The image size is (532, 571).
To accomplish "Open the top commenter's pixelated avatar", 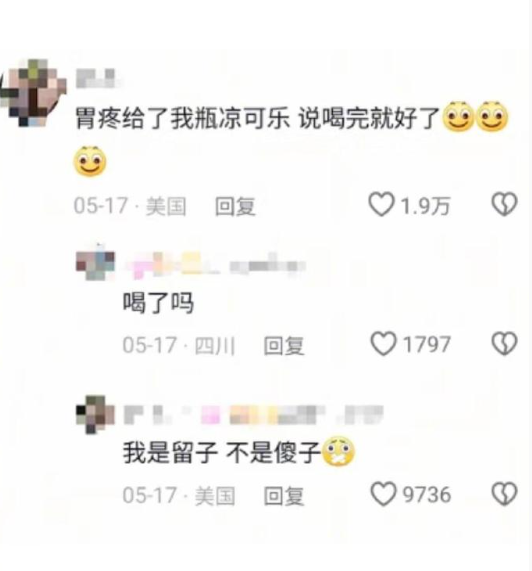I will click(x=34, y=92).
